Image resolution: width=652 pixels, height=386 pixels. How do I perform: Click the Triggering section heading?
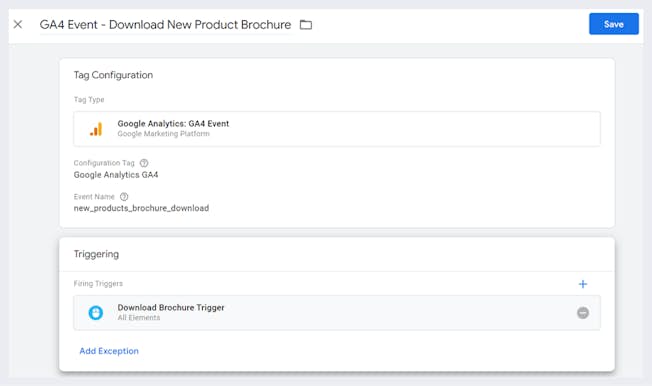[x=96, y=254]
